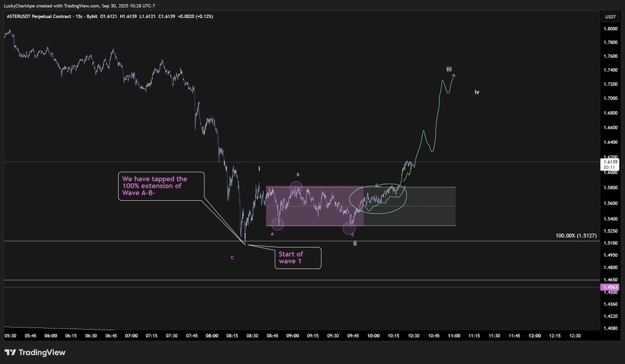
Task: Click the 06:00 time axis label
Action: click(51, 336)
